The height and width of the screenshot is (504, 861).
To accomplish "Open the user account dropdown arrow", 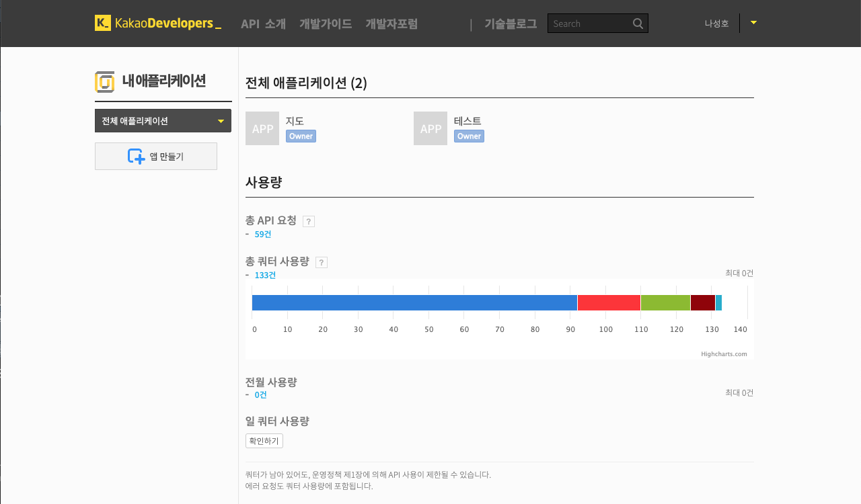I will 753,23.
